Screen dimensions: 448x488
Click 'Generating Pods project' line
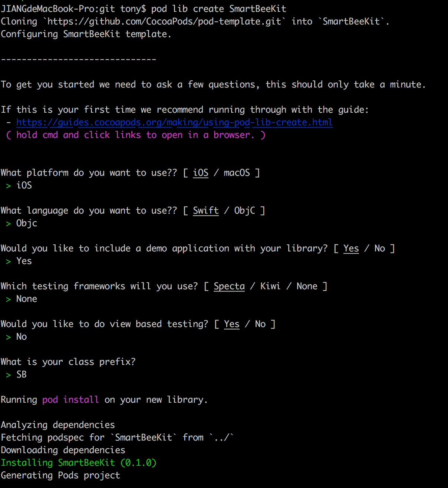60,475
